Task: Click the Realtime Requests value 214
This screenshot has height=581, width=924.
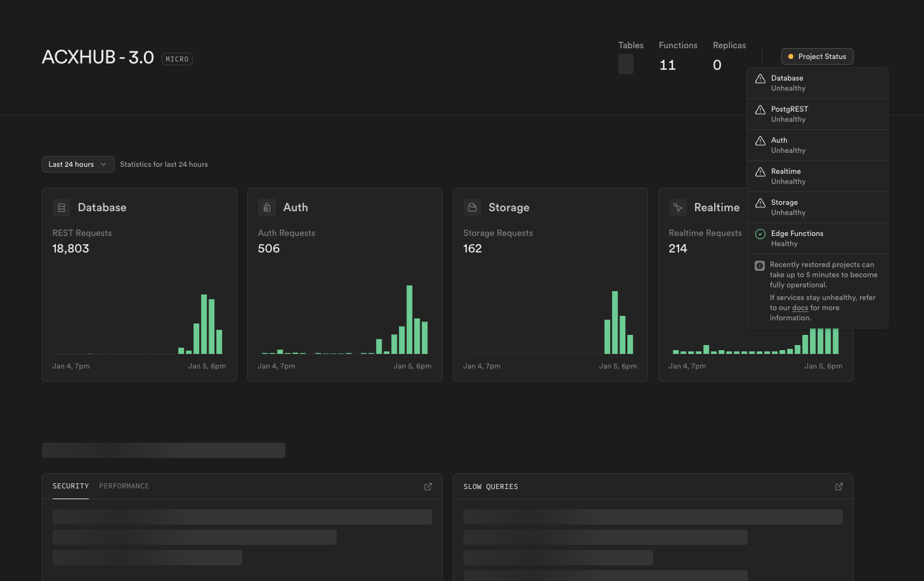Action: pos(678,249)
